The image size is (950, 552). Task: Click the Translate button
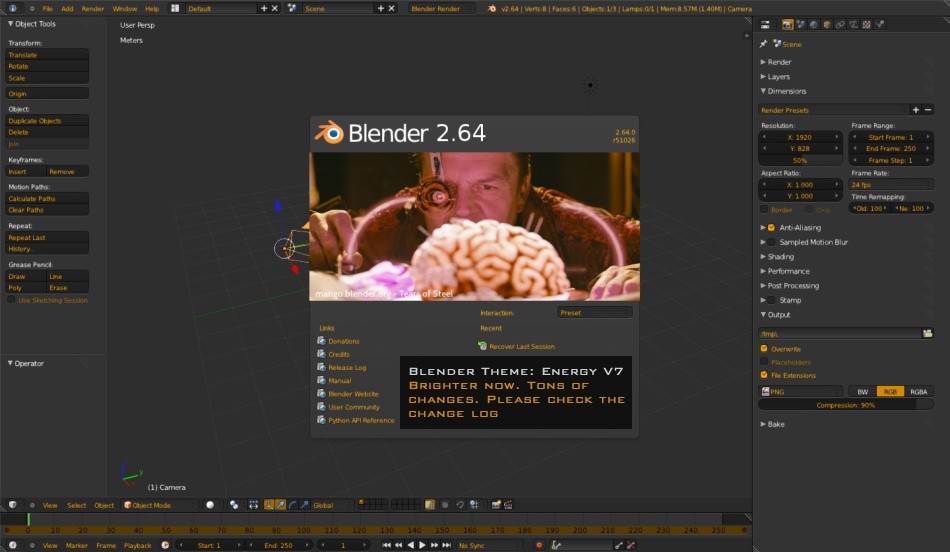pos(47,55)
